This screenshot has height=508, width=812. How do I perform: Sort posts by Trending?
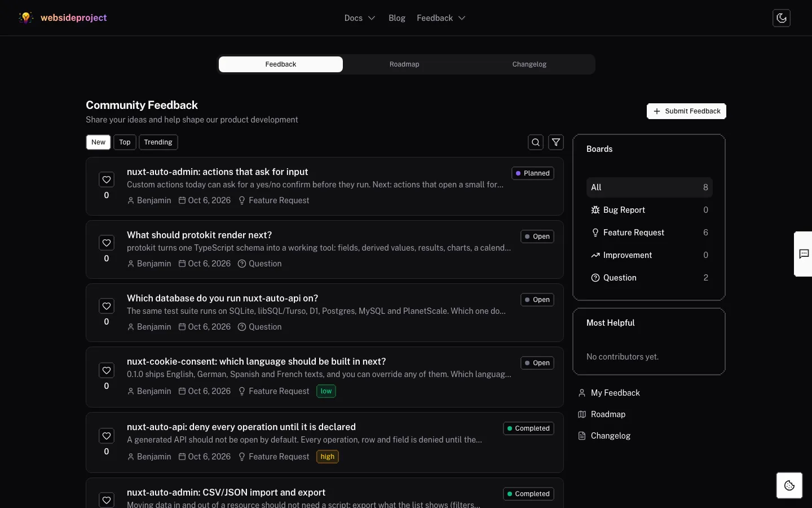point(158,142)
